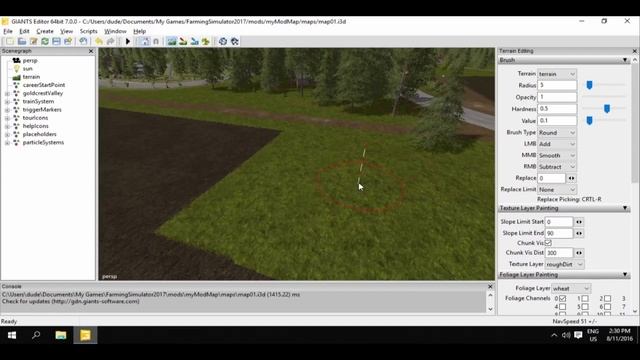Expand the trainSystem tree node
640x360 pixels.
pyautogui.click(x=7, y=102)
